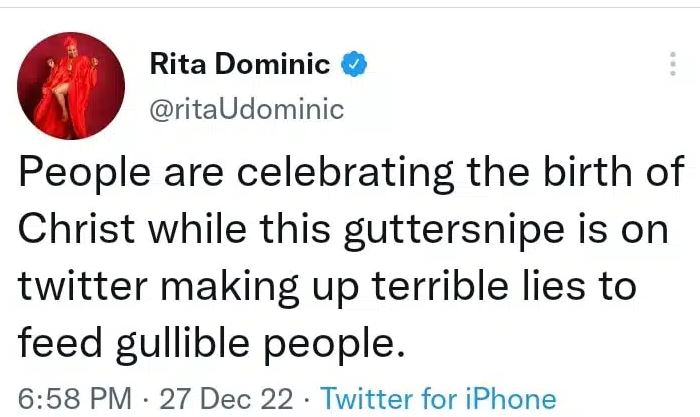Screen dimensions: 700x417
Task: Click the Rita Dominic display name
Action: (239, 66)
